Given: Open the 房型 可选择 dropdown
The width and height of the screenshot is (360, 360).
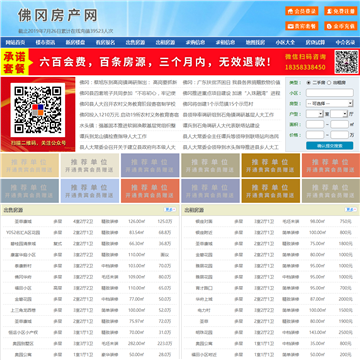Looking at the screenshot, I should click(330, 103).
